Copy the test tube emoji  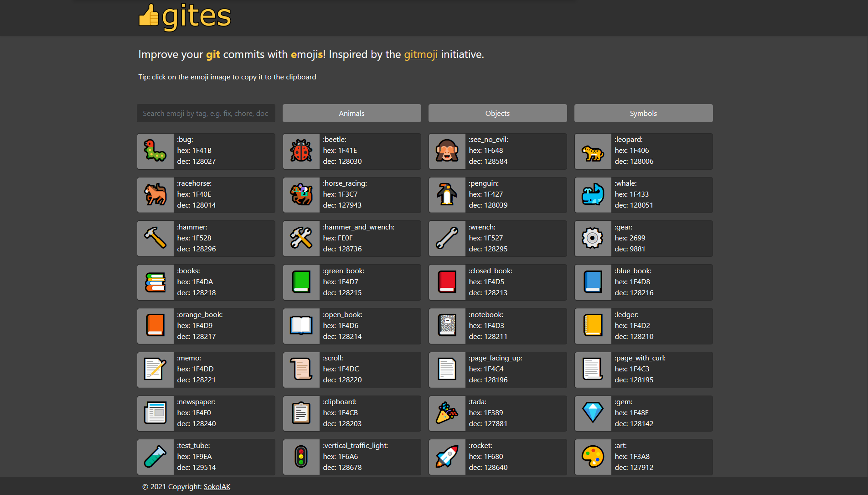coord(155,457)
